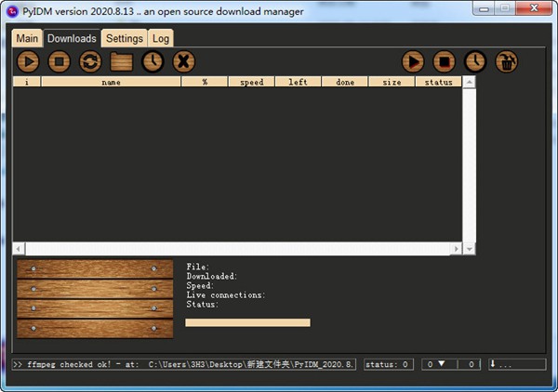Click the wooden plank thumbnail panel
Viewport: 558px width, 392px height.
click(x=95, y=299)
